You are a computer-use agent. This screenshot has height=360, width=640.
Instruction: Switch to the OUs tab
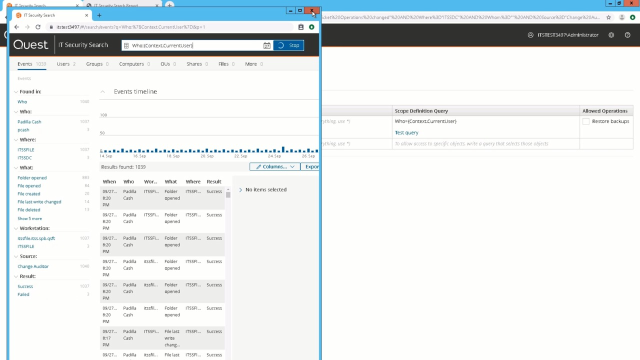click(168, 64)
